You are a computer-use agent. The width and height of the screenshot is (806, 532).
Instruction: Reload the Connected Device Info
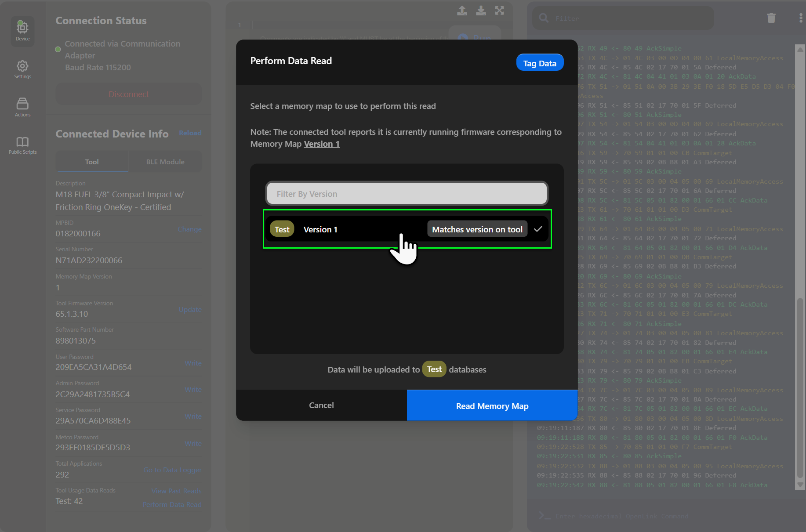(190, 133)
